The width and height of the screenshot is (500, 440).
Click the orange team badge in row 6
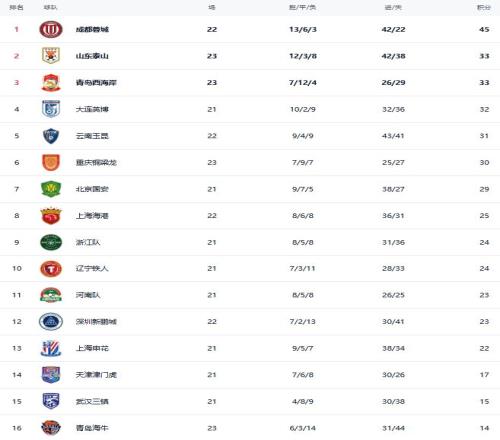[51, 162]
